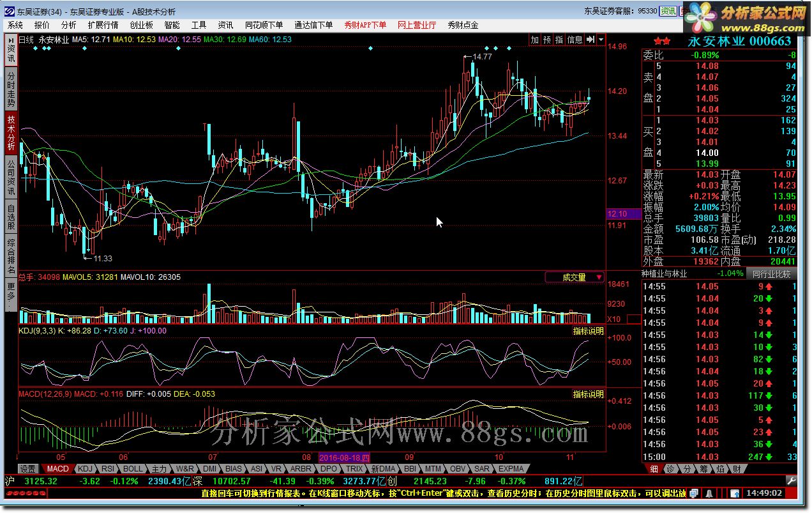Open the 扩展行情 menu
This screenshot has width=812, height=513.
tap(103, 25)
